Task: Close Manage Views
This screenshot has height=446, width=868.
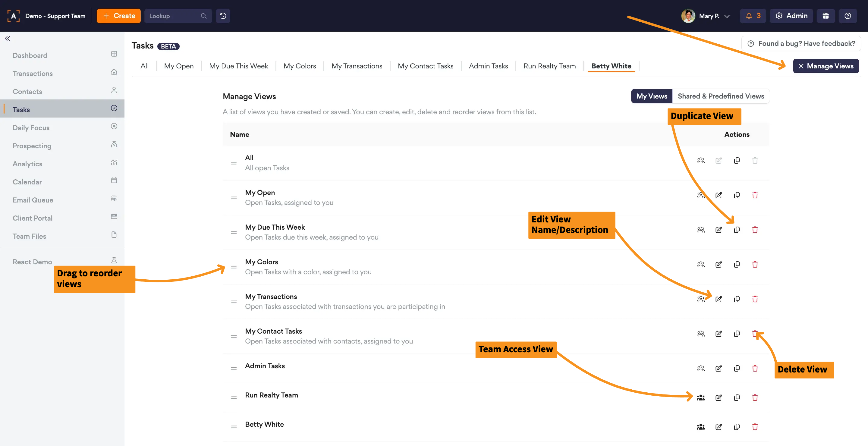Action: (x=825, y=66)
